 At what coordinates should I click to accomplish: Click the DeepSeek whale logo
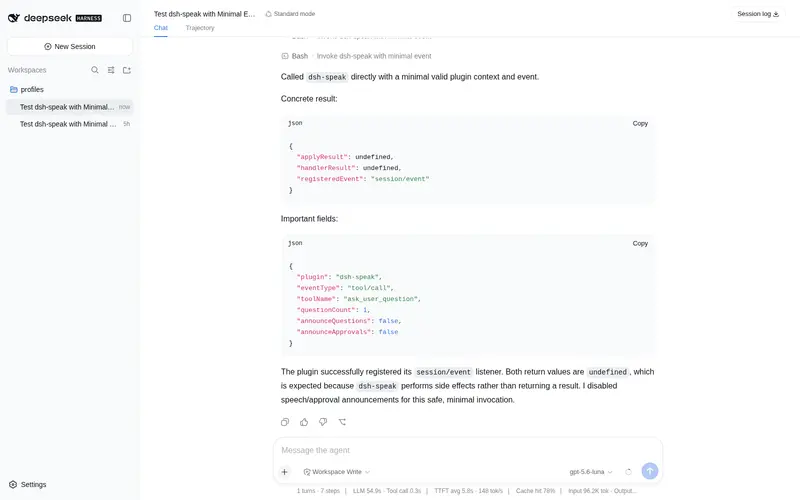click(14, 18)
